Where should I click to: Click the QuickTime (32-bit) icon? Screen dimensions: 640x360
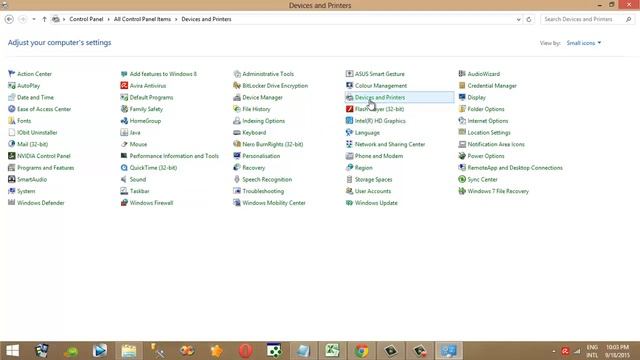coord(124,168)
